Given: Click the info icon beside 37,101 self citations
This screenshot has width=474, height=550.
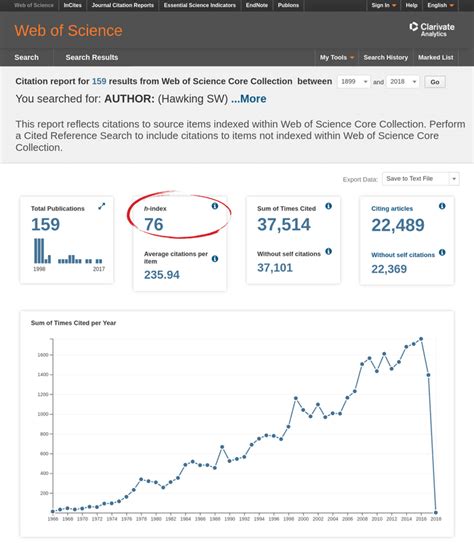Looking at the screenshot, I should point(328,251).
